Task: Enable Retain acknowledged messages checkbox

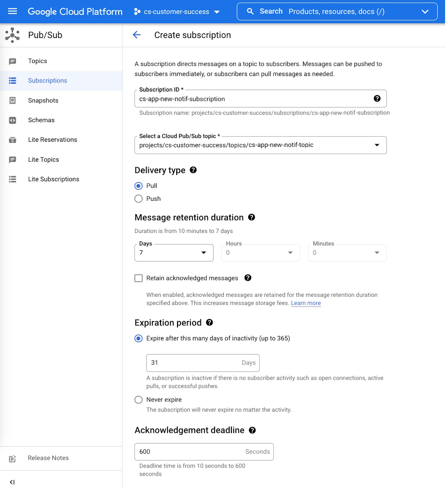Action: coord(139,278)
